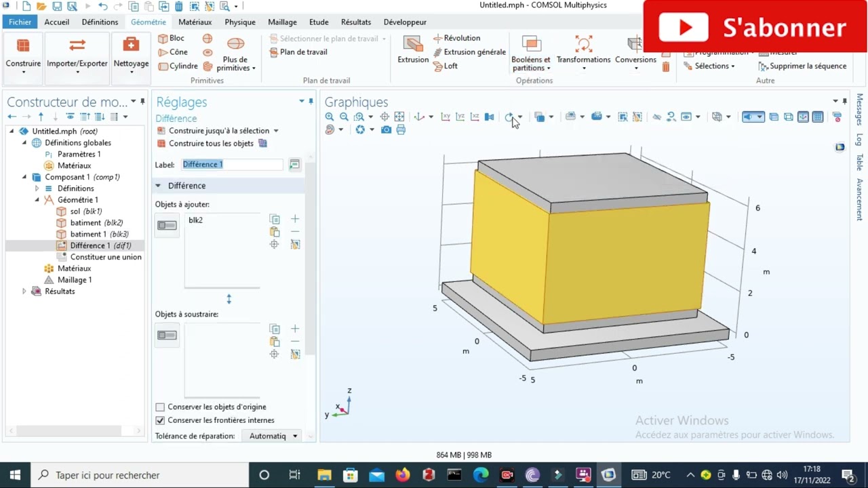Click the plus icon for Objets à ajouter

click(295, 219)
